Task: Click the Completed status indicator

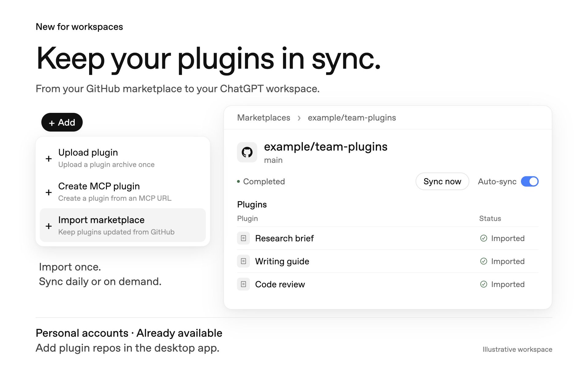Action: click(x=261, y=182)
